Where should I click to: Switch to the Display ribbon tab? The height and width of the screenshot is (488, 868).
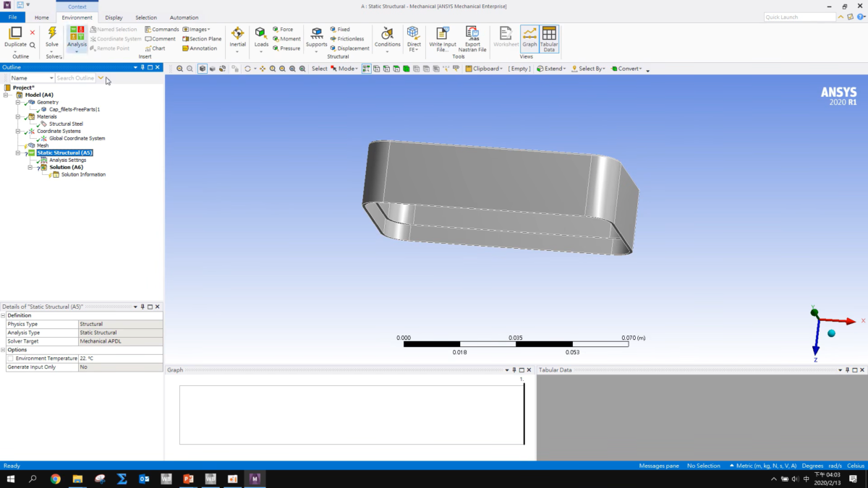click(x=114, y=17)
